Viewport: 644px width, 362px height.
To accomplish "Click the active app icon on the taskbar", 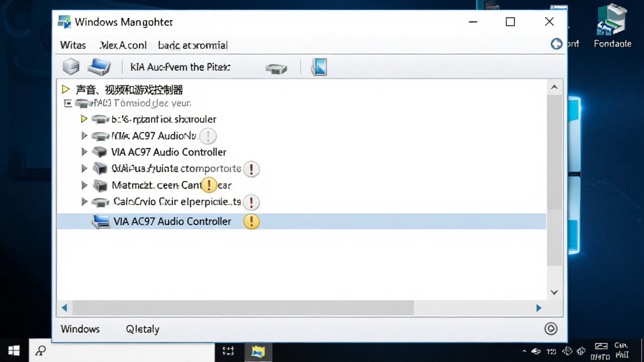I will (258, 352).
